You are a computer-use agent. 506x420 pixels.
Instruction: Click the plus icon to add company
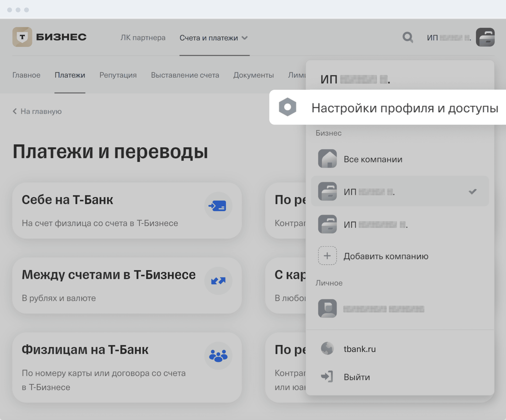pyautogui.click(x=327, y=256)
